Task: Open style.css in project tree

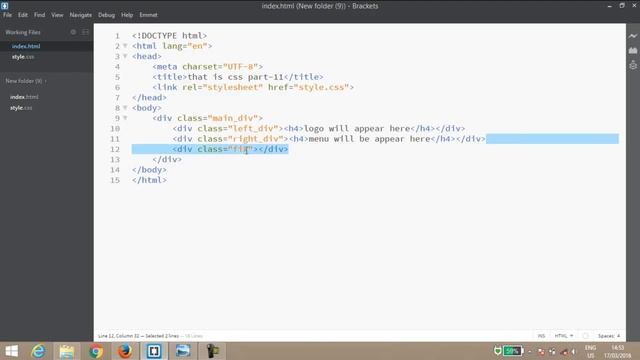Action: coord(21,108)
